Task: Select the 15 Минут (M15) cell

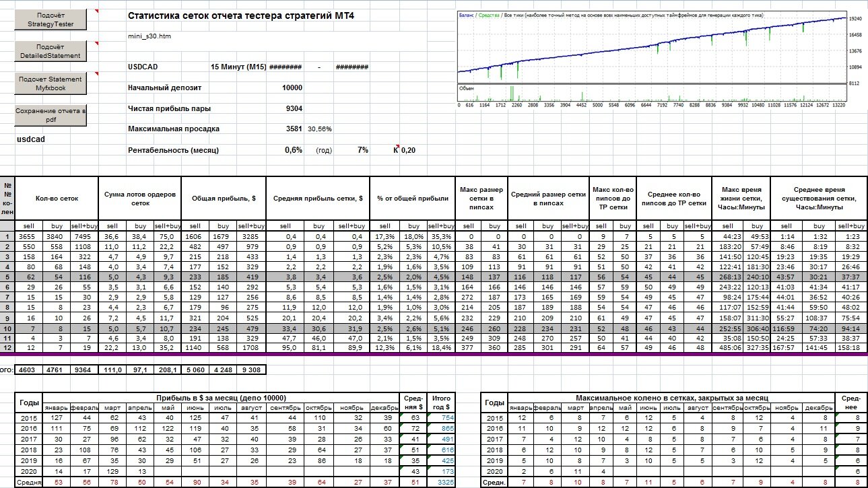Action: click(x=239, y=67)
